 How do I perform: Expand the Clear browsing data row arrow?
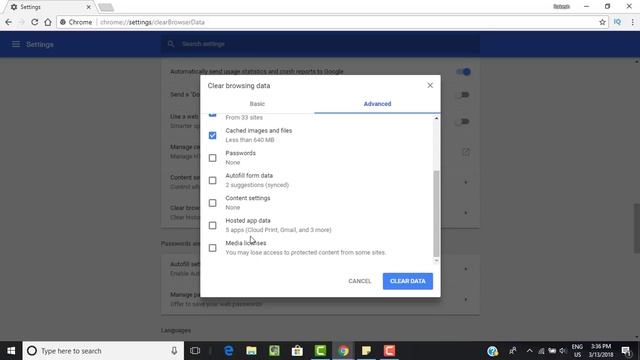(x=466, y=213)
